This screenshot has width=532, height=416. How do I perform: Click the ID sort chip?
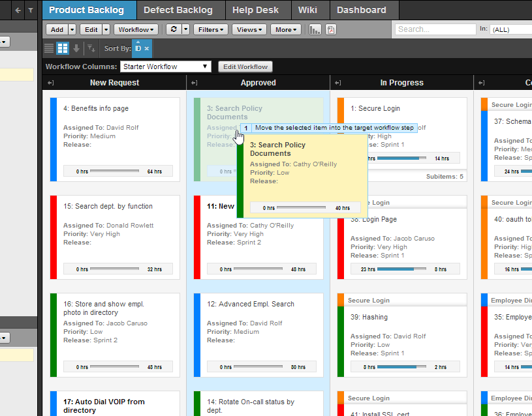coord(142,48)
